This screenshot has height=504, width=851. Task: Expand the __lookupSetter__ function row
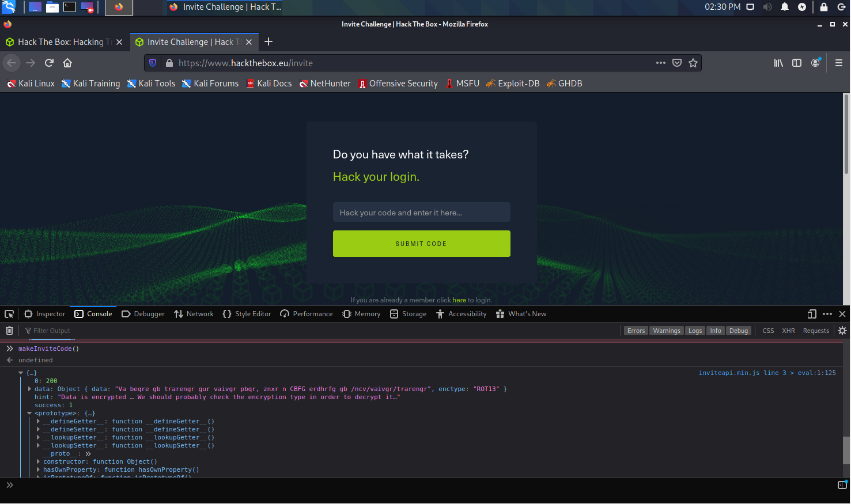(x=38, y=445)
